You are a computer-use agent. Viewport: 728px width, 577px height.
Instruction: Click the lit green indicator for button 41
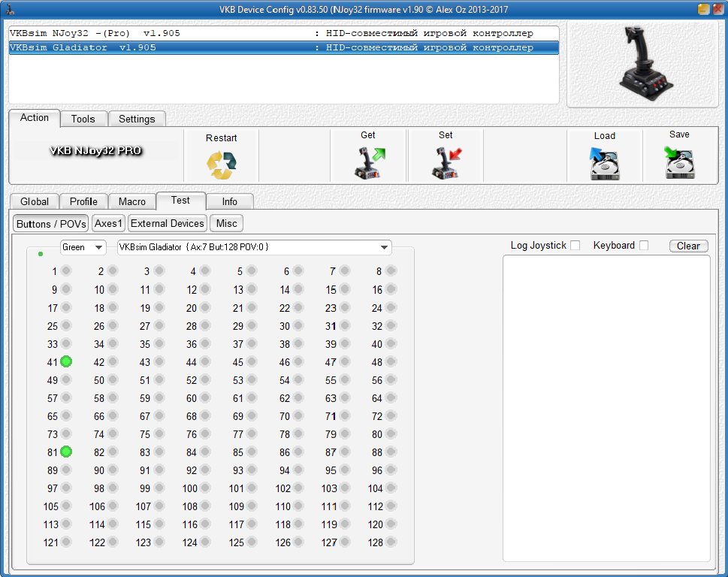click(66, 361)
